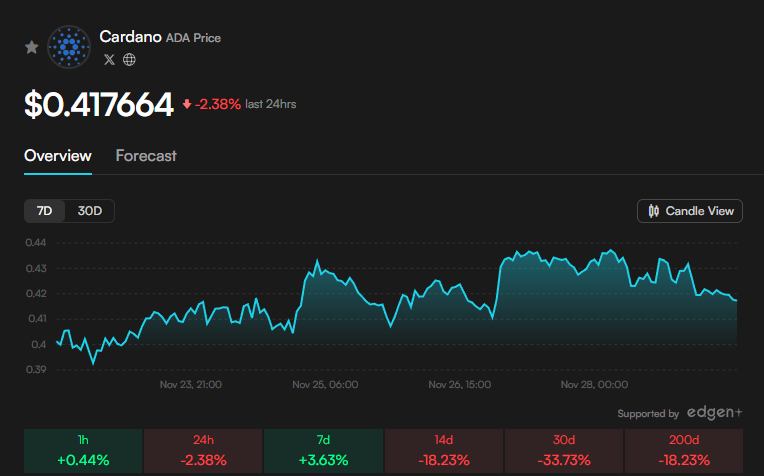Open Cardano's X (Twitter) profile icon
The width and height of the screenshot is (764, 476).
pyautogui.click(x=109, y=59)
